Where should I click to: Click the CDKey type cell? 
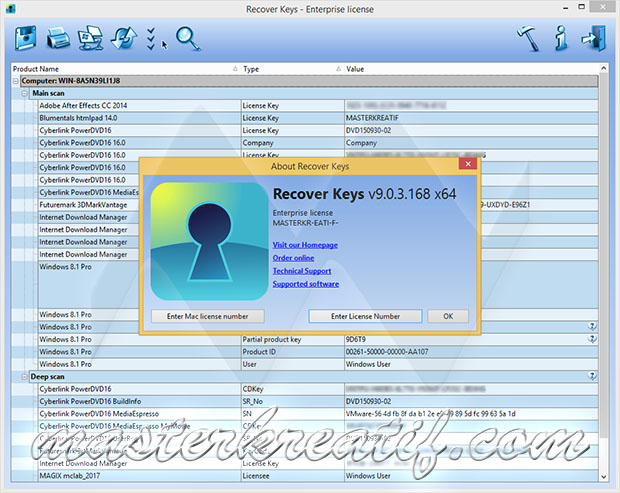pos(293,389)
